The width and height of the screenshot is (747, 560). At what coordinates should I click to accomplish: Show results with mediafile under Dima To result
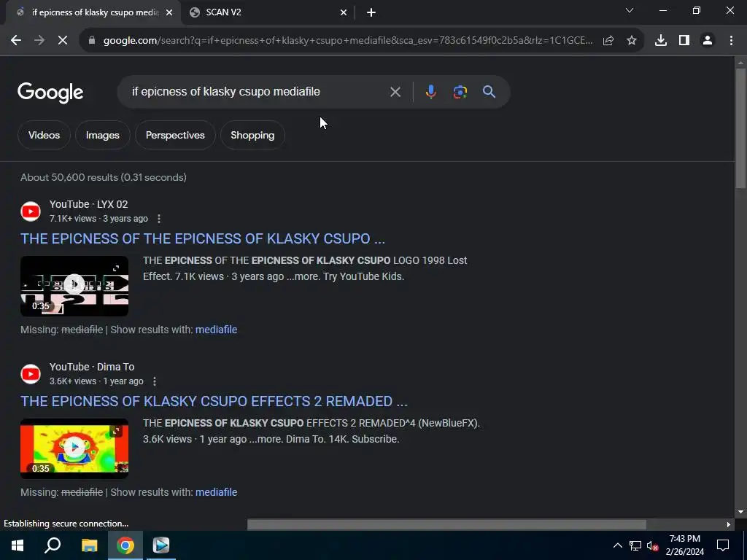216,492
